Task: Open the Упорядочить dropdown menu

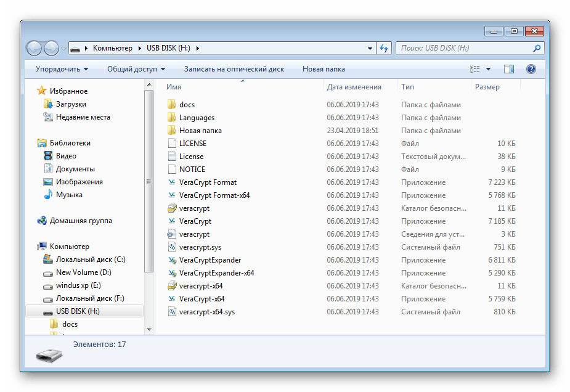Action: (x=62, y=69)
